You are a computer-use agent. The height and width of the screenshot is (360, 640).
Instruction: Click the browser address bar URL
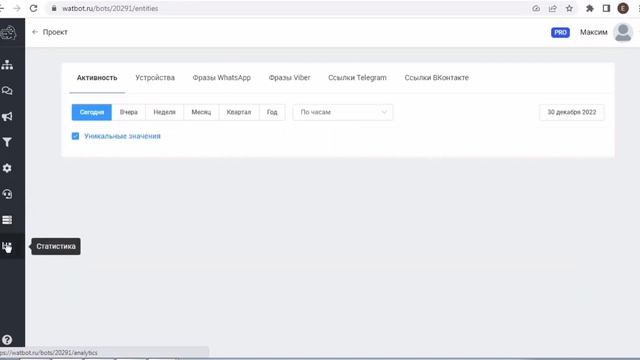tap(110, 8)
